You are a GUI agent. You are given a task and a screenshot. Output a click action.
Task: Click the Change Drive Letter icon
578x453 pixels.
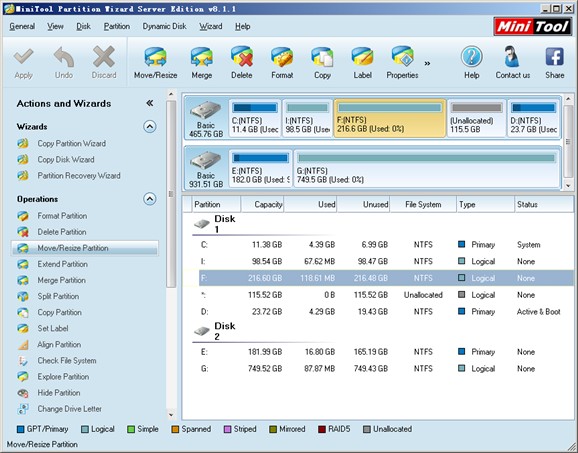click(x=23, y=409)
